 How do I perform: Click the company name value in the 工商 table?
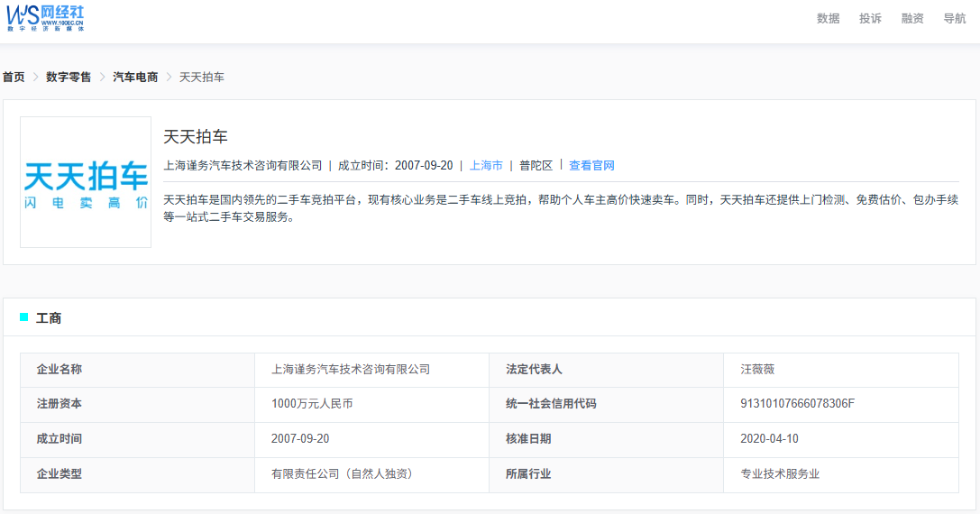[351, 370]
